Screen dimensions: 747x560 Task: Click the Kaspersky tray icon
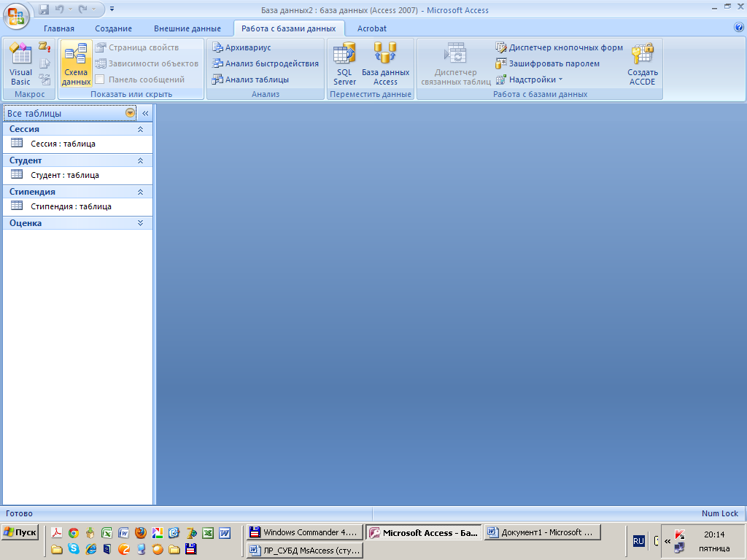pyautogui.click(x=680, y=534)
